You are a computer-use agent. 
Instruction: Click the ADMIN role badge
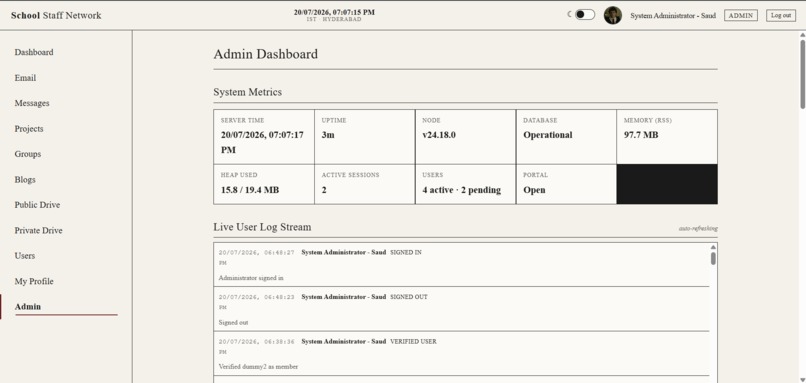click(741, 15)
